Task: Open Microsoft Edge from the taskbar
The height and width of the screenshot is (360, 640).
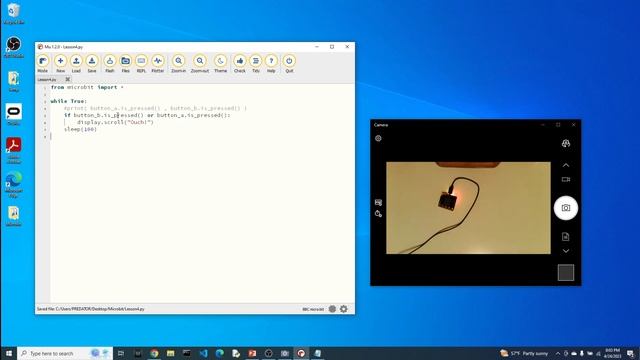Action: coord(220,353)
